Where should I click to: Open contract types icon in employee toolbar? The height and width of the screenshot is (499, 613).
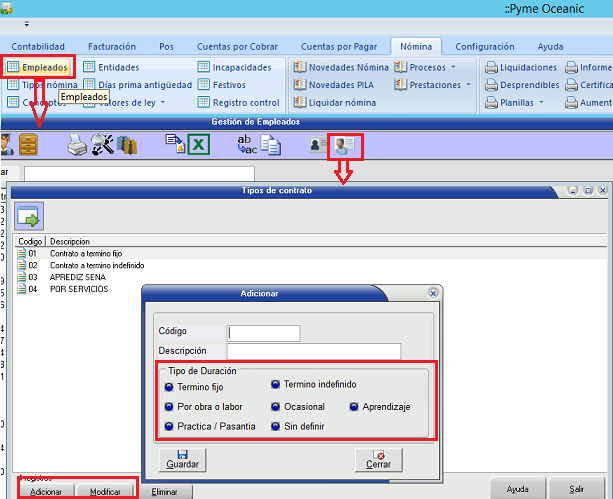(x=344, y=145)
